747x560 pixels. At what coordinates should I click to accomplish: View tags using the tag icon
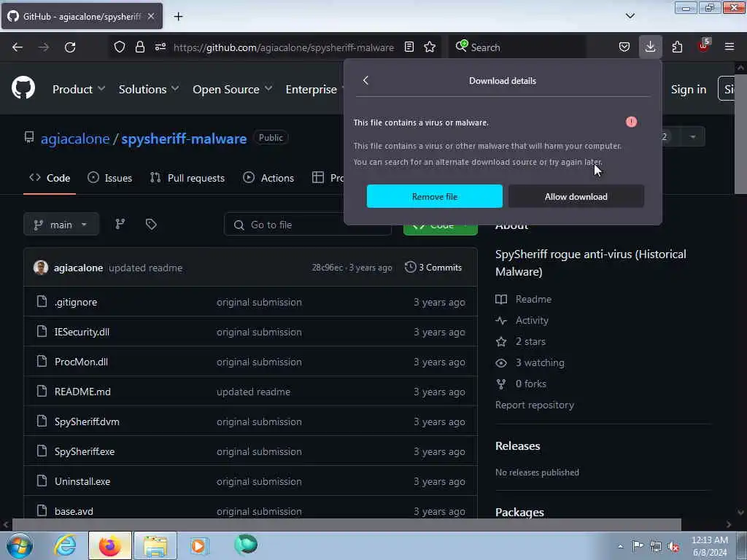pos(151,224)
